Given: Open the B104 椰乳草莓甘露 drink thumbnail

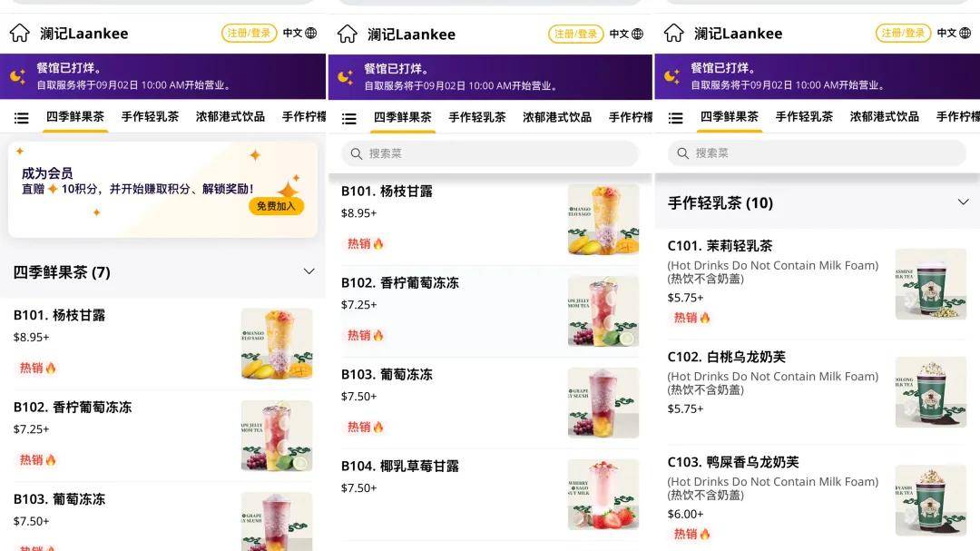Looking at the screenshot, I should coord(603,494).
